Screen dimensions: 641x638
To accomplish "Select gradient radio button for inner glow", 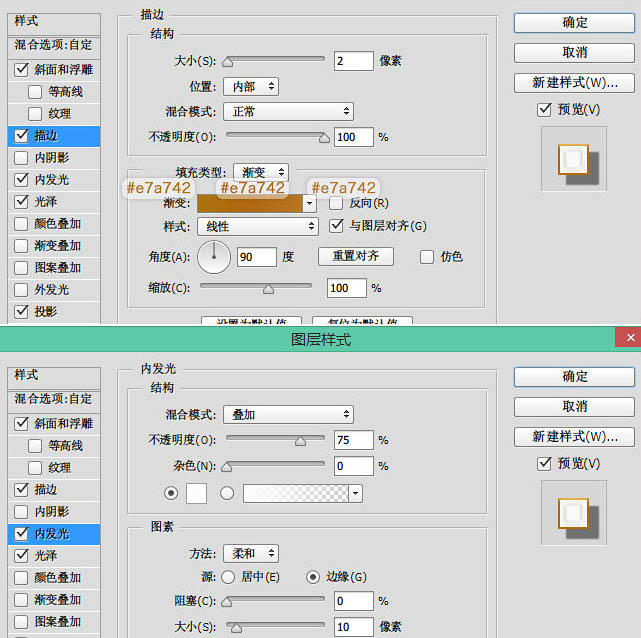I will [227, 493].
